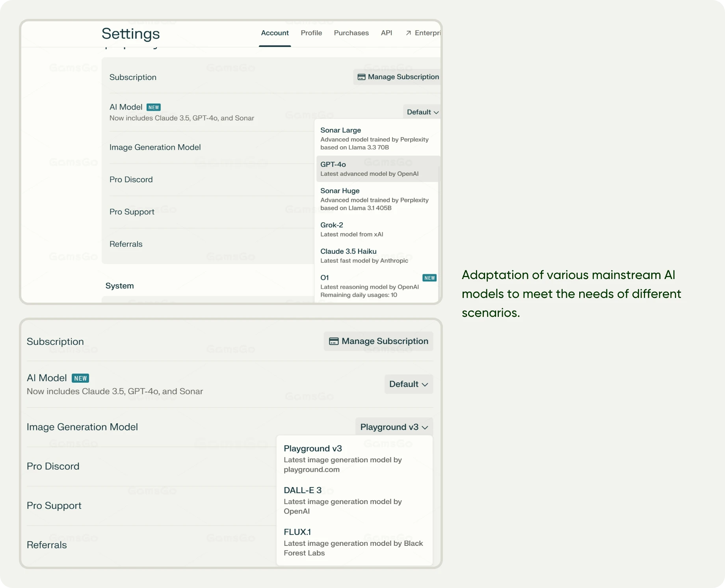Select Sonar Large model option
The height and width of the screenshot is (588, 725).
377,138
